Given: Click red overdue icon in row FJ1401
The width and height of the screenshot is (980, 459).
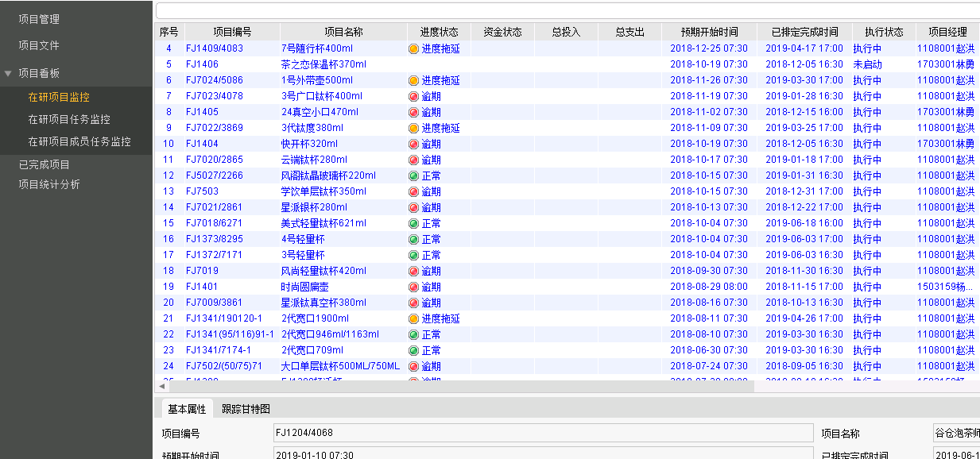Looking at the screenshot, I should (413, 287).
